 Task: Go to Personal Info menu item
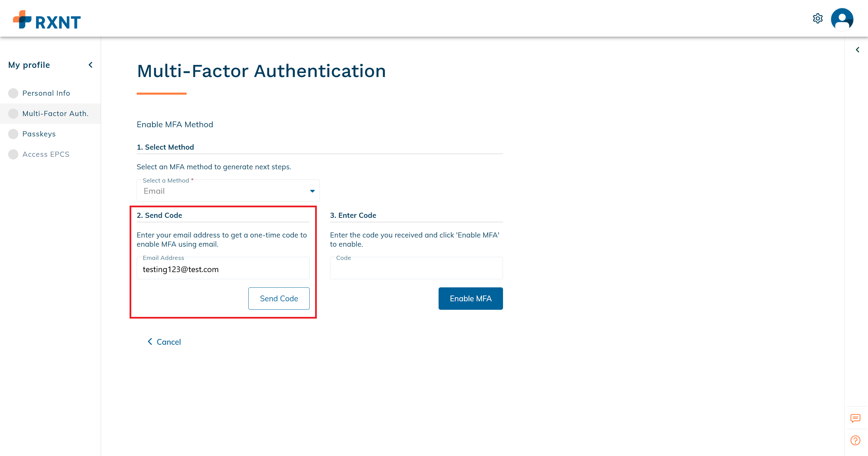click(46, 93)
